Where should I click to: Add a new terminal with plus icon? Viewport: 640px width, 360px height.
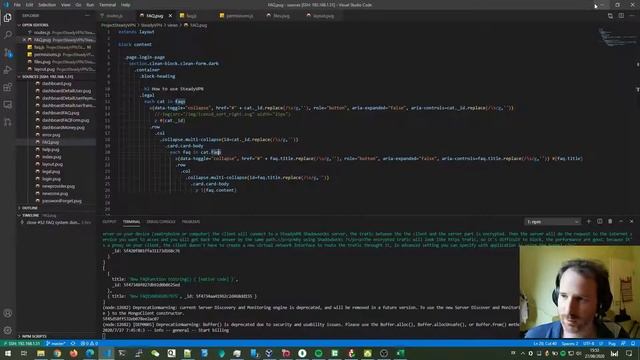pyautogui.click(x=589, y=221)
